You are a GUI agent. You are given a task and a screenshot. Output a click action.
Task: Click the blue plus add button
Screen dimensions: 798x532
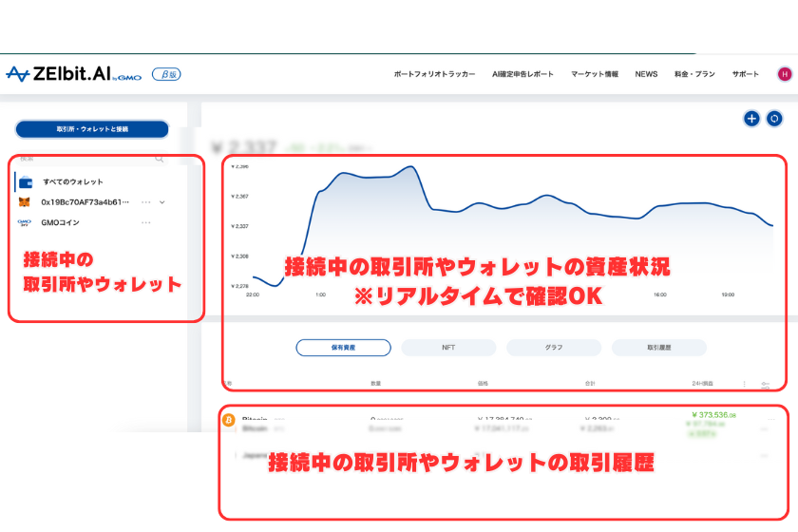coord(751,119)
